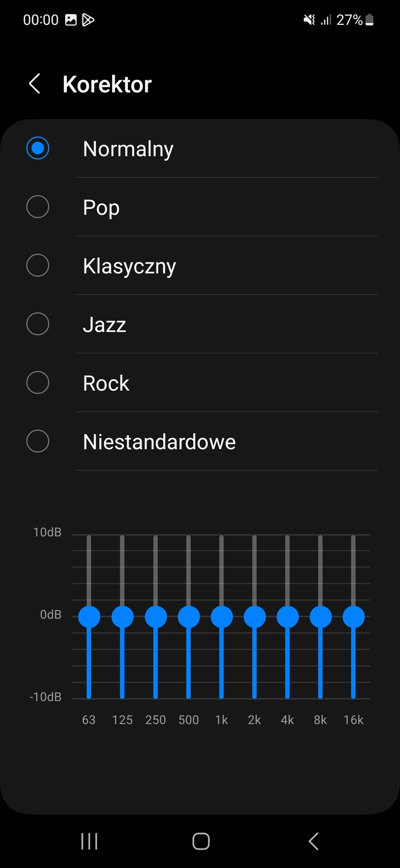Screen dimensions: 400x868
Task: Tap the back arrow beside Korektor
Action: (35, 84)
